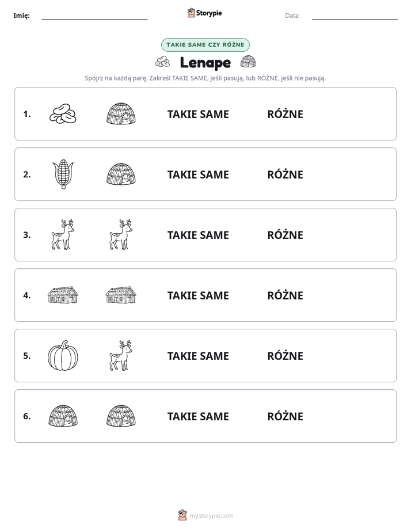This screenshot has height=532, width=411.
Task: Select TAKIE SAME for row 6
Action: [x=198, y=416]
